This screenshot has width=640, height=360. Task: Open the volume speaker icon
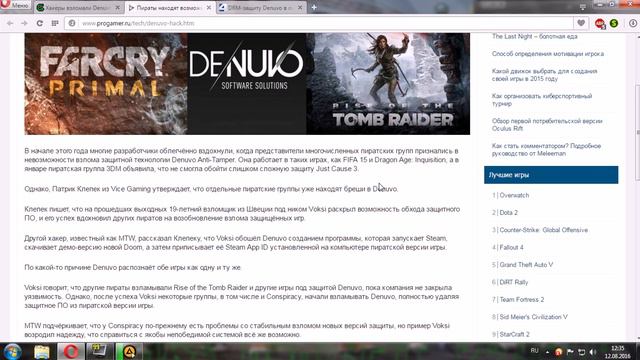pos(593,351)
